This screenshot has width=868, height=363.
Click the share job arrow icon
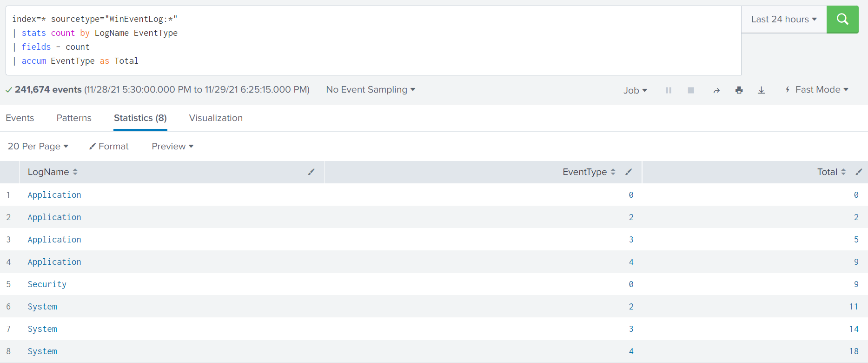click(x=716, y=90)
